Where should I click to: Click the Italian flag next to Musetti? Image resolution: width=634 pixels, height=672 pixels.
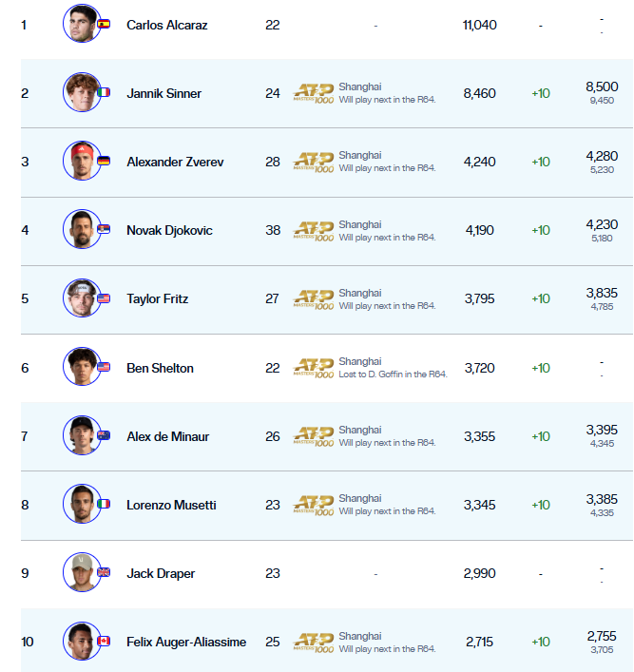pyautogui.click(x=104, y=505)
